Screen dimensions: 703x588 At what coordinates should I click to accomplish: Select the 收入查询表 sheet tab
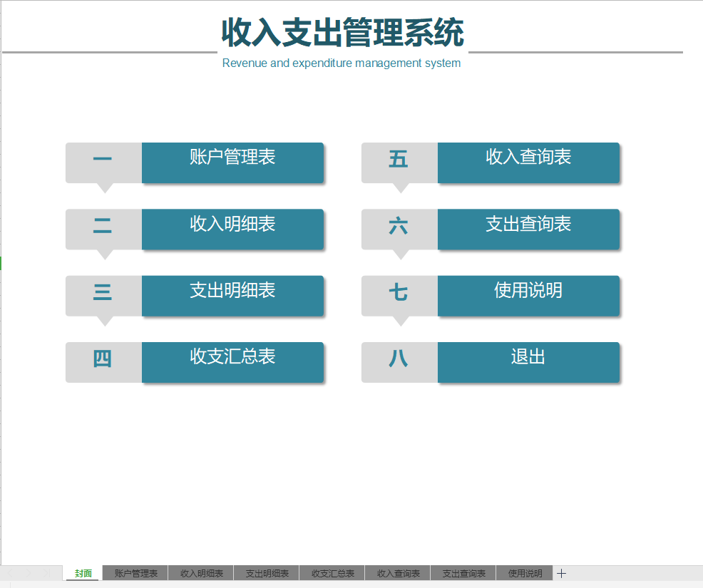point(397,572)
